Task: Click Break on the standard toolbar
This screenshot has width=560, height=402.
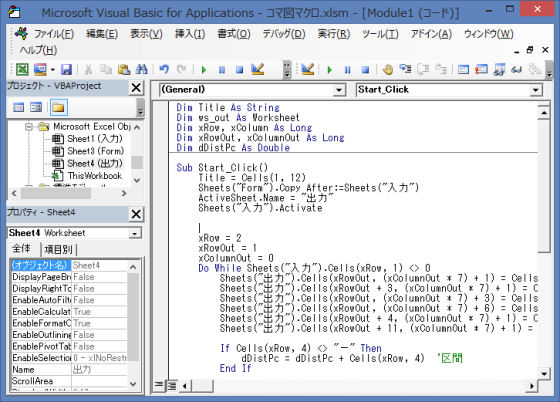Action: (x=222, y=70)
